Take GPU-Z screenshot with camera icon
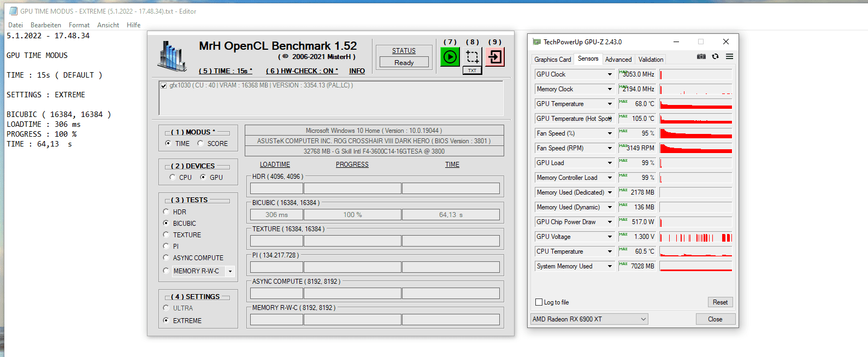Screen dimensions: 868x357 pyautogui.click(x=701, y=56)
